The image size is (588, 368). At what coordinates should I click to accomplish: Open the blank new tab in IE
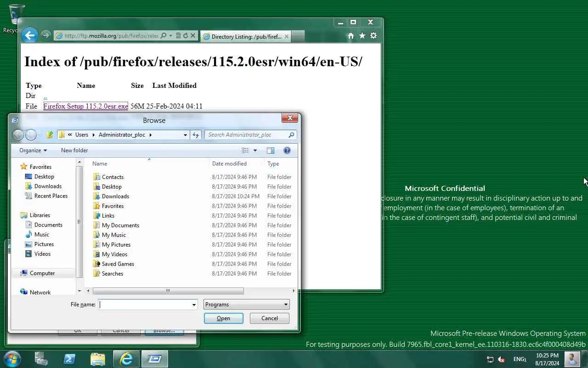(x=298, y=36)
